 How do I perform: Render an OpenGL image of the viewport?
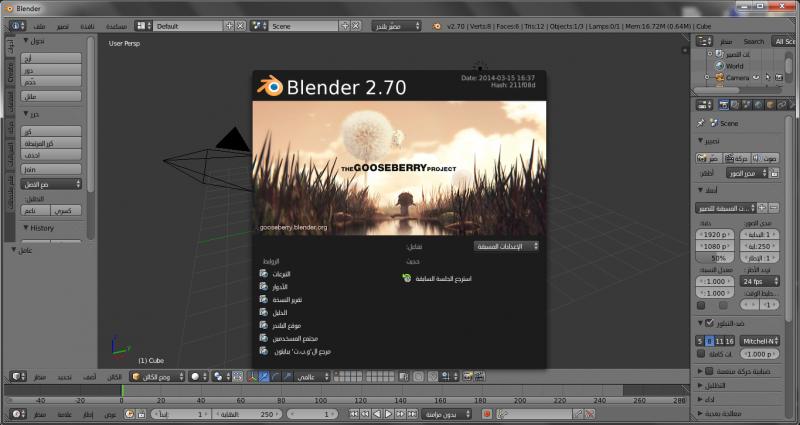[x=468, y=376]
